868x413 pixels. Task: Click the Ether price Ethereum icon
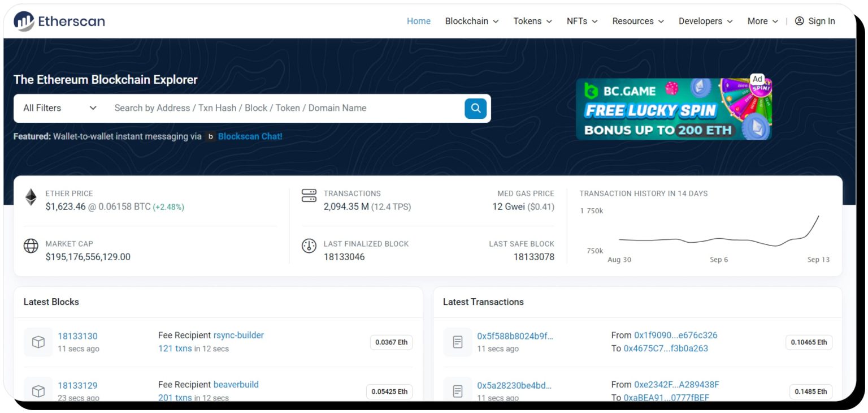coord(31,197)
